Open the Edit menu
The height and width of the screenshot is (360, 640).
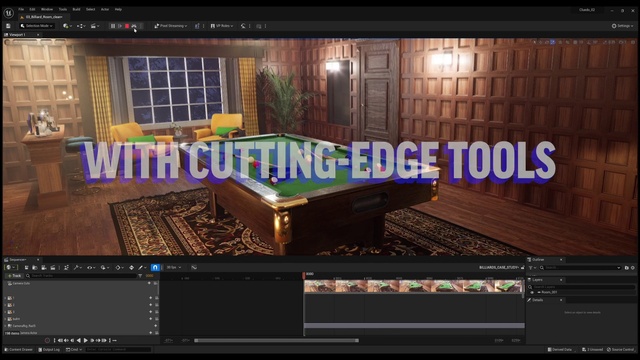pos(32,9)
